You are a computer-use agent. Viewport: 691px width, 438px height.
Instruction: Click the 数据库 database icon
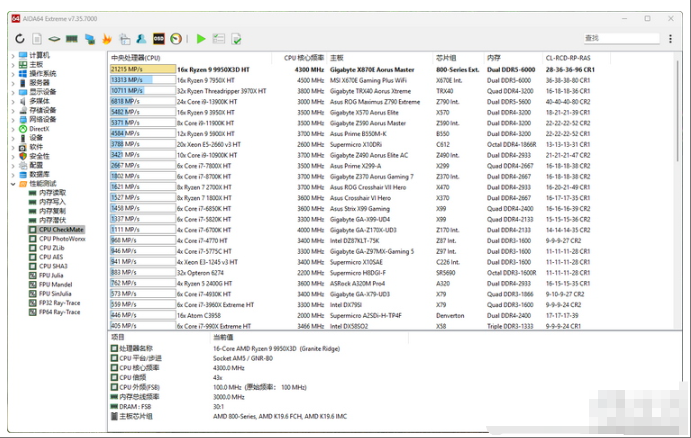[x=23, y=174]
